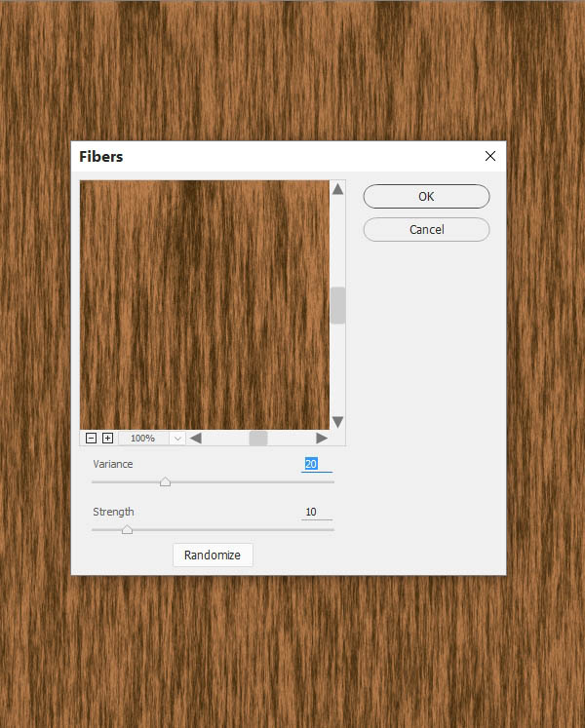Click the Variance slider handle

(x=165, y=481)
